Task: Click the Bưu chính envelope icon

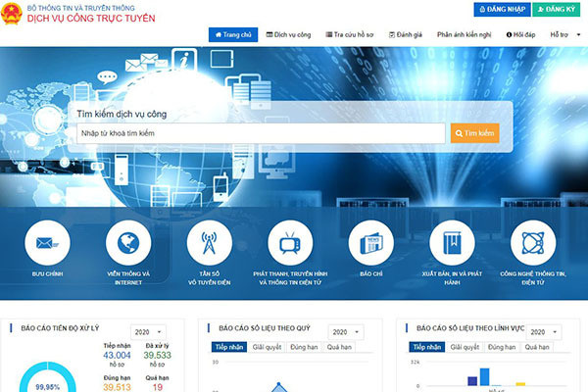Action: (46, 243)
